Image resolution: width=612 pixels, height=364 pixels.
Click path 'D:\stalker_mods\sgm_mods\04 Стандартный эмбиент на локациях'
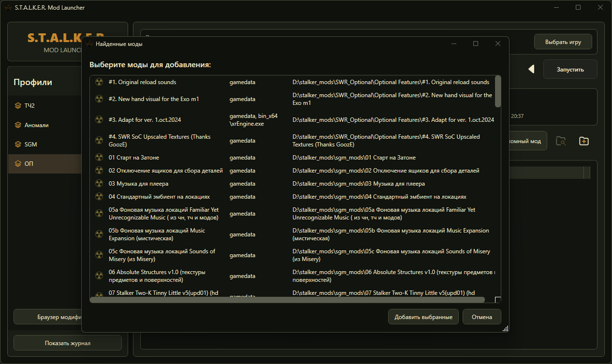379,197
